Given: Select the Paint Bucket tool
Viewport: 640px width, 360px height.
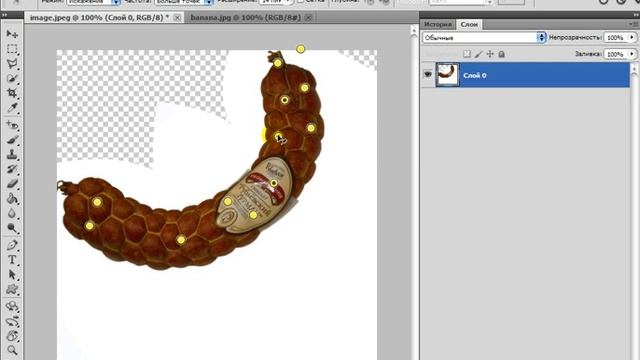Looking at the screenshot, I should point(12,199).
